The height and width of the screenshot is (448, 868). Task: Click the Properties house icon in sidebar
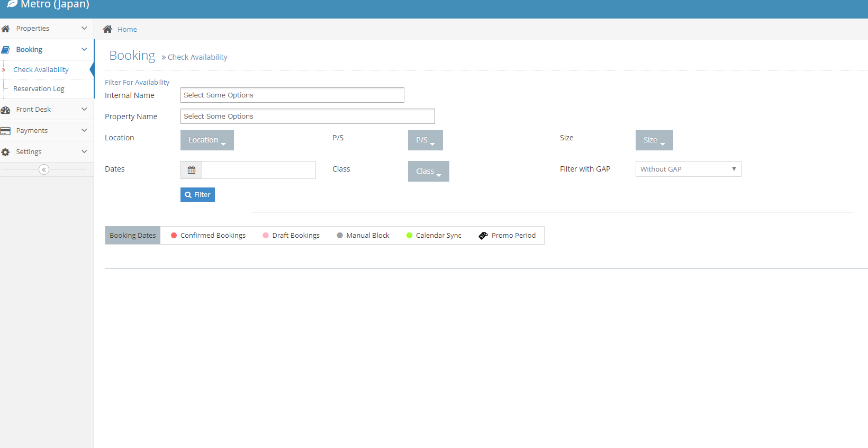(5, 29)
